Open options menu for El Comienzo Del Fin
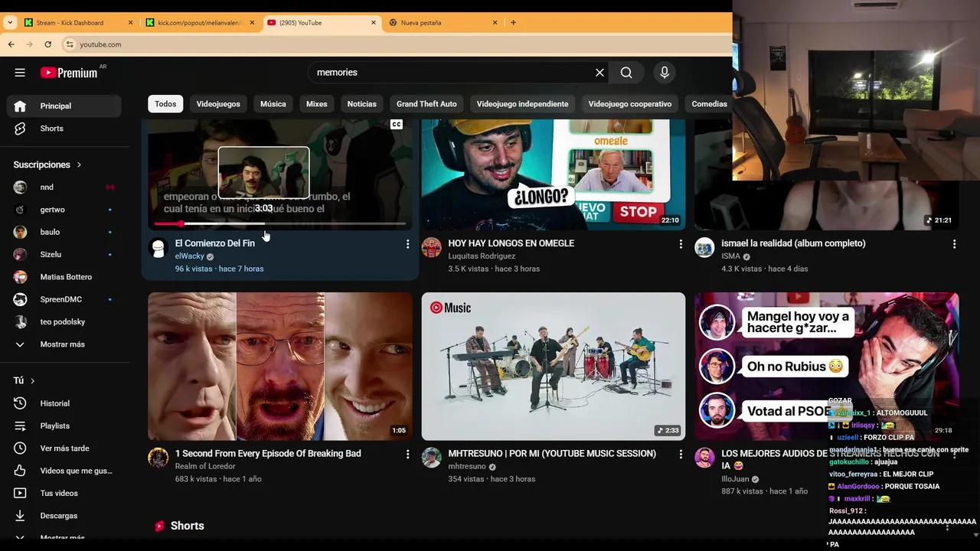The width and height of the screenshot is (980, 551). (407, 244)
